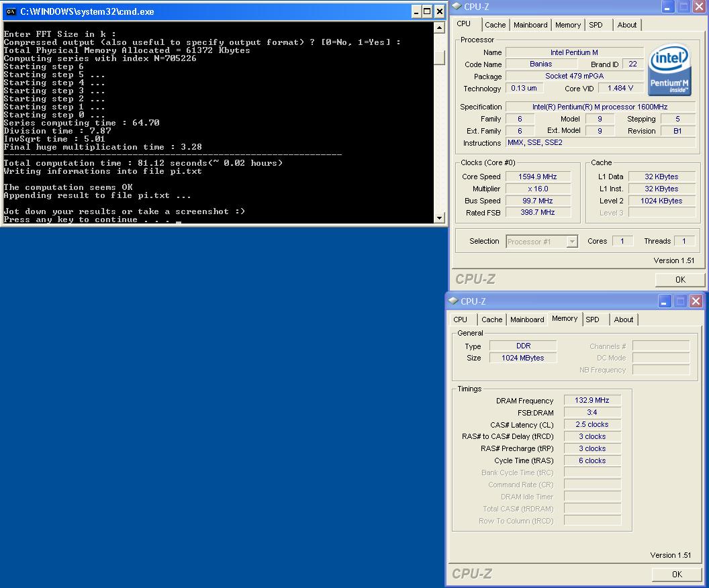Click the cmd scrollbar thumb

coord(439,58)
